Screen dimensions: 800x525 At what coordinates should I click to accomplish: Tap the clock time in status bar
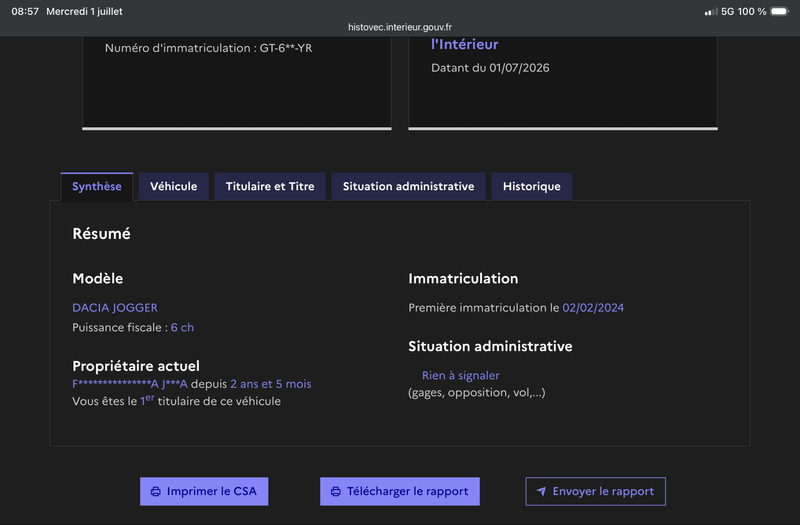(x=25, y=11)
